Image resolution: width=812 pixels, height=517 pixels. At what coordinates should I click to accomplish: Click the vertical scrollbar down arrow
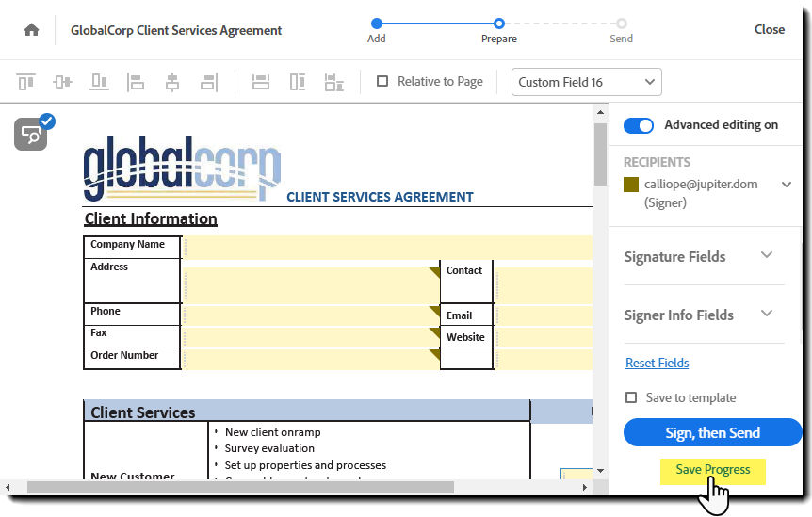click(600, 471)
